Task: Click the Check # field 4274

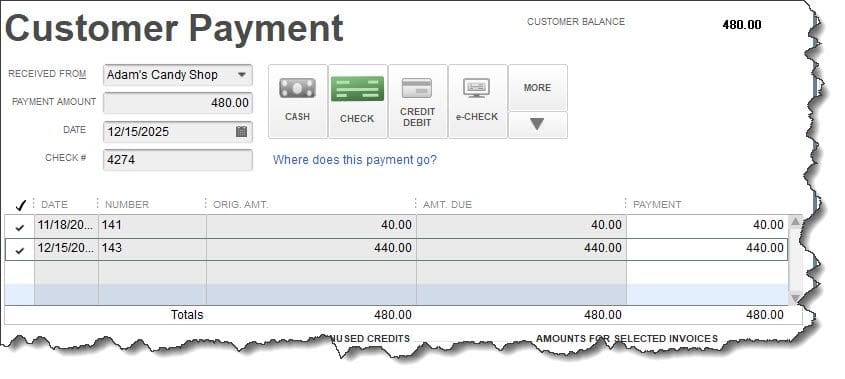Action: (x=178, y=160)
